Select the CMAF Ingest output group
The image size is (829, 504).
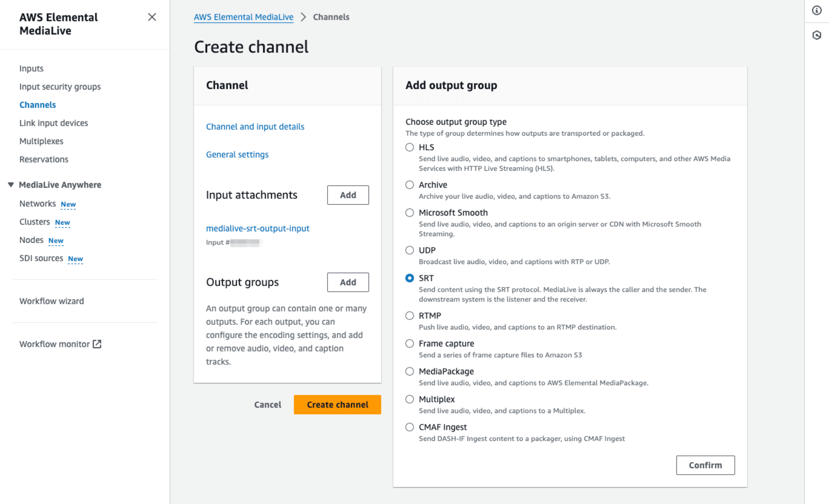[410, 427]
